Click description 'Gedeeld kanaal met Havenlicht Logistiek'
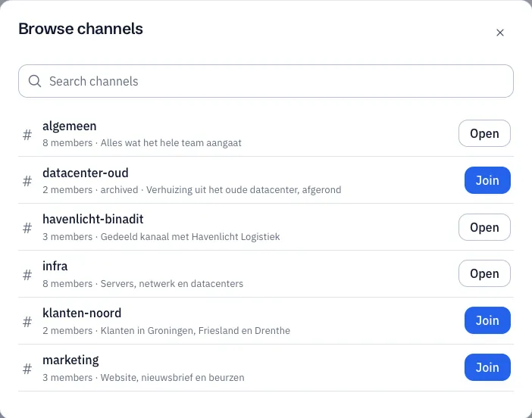The height and width of the screenshot is (418, 532). [x=190, y=236]
